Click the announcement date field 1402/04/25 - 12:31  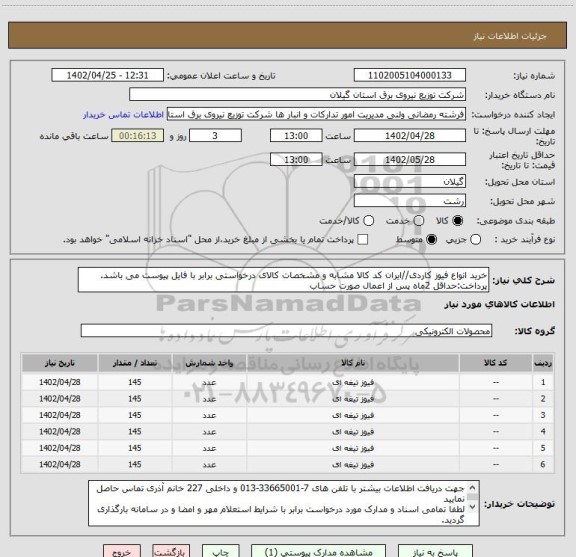click(x=107, y=75)
